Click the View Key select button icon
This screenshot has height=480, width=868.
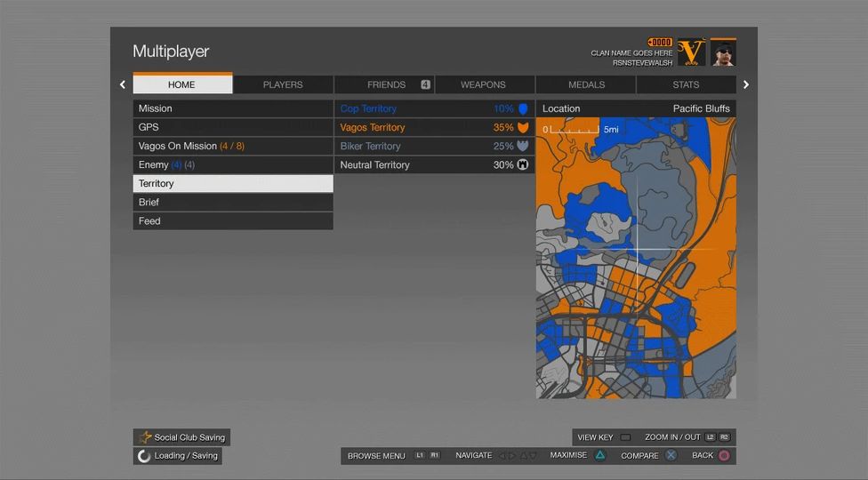(625, 437)
